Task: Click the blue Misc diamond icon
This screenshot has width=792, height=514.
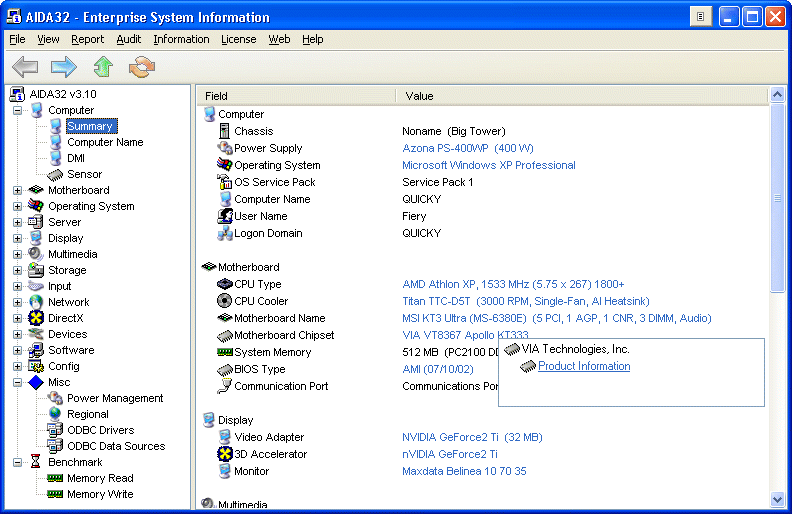Action: (36, 382)
